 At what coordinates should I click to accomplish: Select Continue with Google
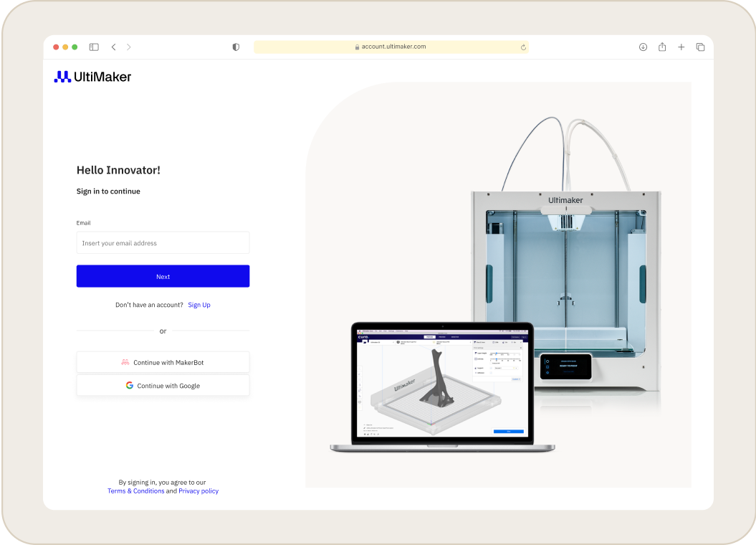point(163,385)
